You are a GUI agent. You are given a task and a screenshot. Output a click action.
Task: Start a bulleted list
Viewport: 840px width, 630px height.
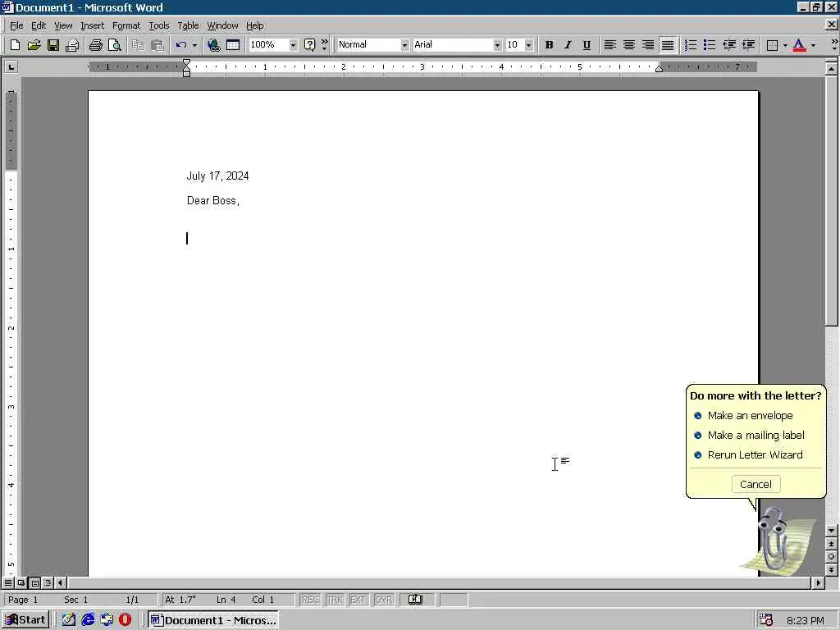pos(710,45)
